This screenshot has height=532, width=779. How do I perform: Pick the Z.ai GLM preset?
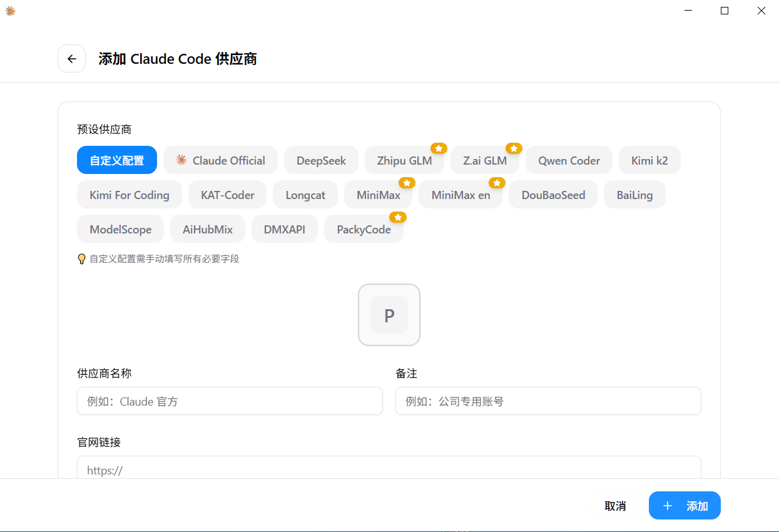[485, 160]
